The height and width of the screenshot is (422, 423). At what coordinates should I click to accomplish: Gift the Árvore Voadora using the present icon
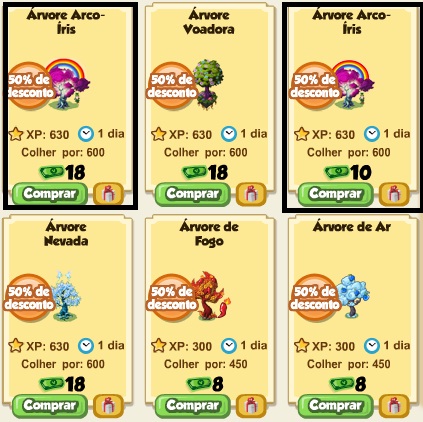[251, 194]
